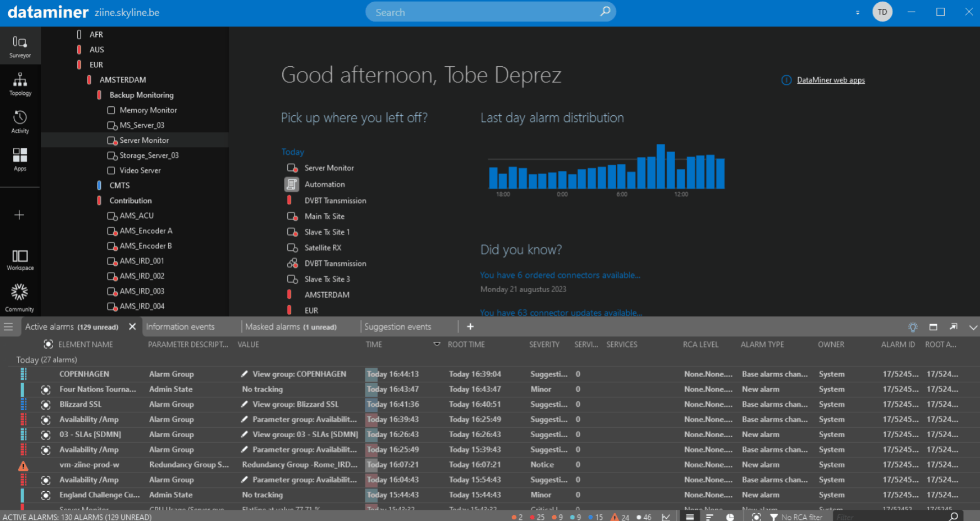The height and width of the screenshot is (521, 980).
Task: Click the DataMiner web apps info icon
Action: (787, 80)
